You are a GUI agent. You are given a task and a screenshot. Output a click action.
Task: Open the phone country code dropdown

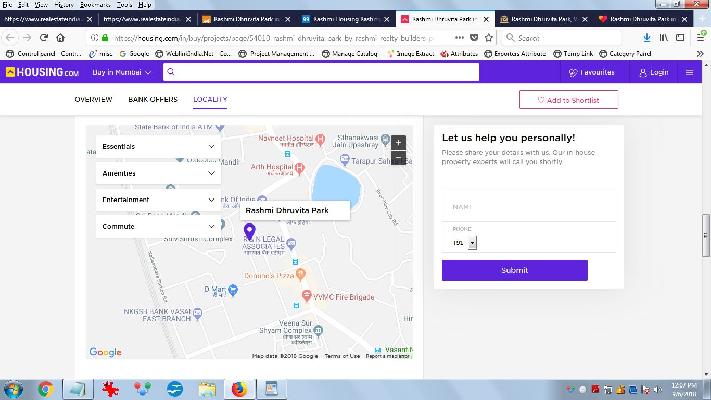[x=472, y=243]
